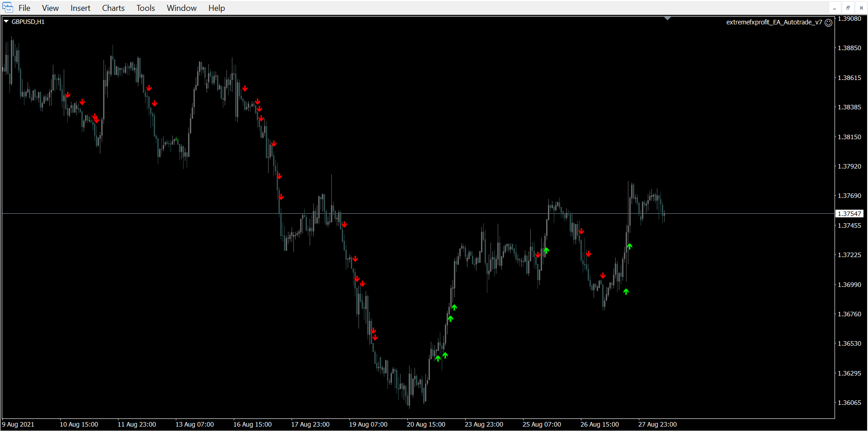Select the last red sell arrow before 27 Aug

[603, 276]
